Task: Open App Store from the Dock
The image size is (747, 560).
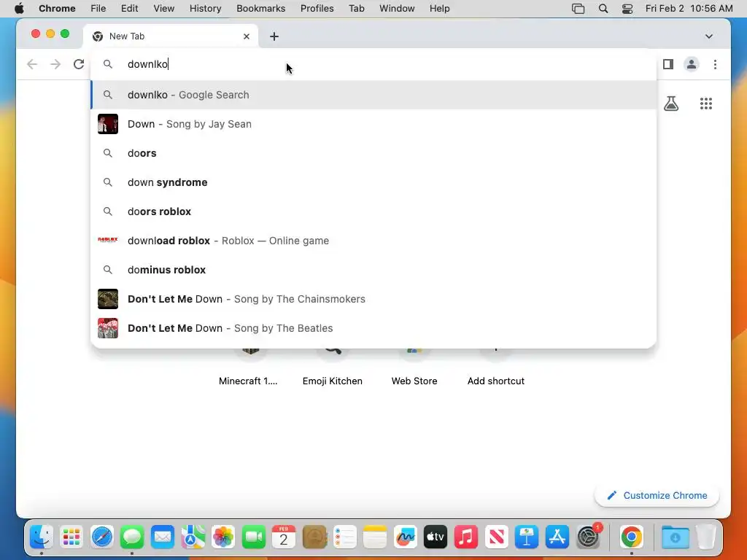Action: 557,537
